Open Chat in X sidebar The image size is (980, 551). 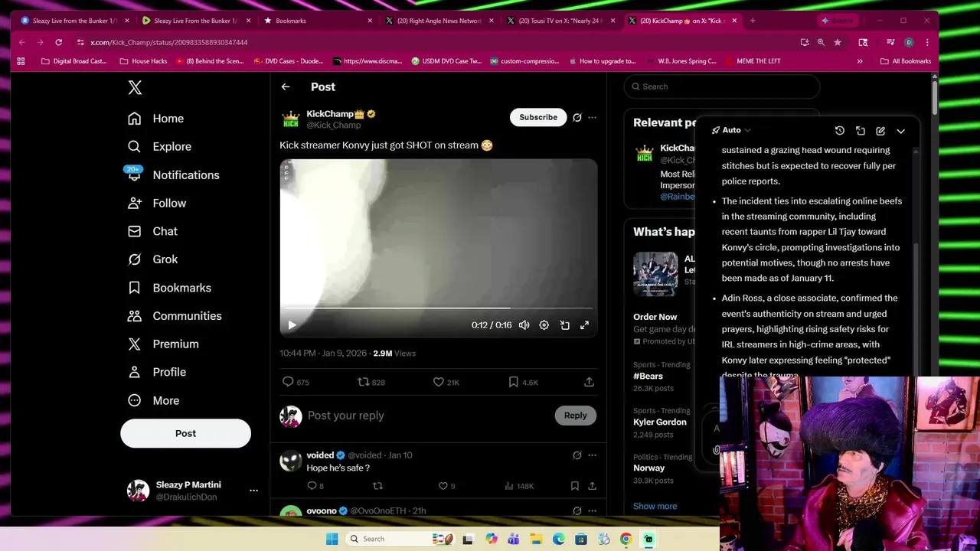pyautogui.click(x=152, y=231)
